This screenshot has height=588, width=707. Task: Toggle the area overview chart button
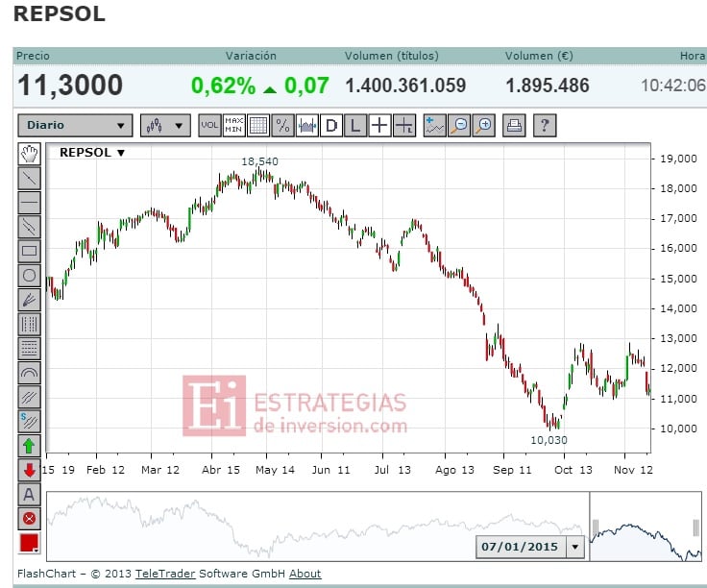tap(307, 125)
